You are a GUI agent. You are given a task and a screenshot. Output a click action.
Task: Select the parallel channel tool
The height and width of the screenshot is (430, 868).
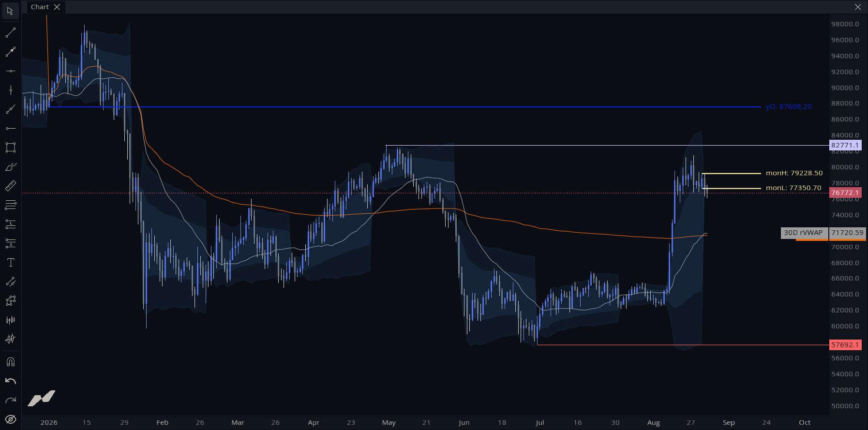(10, 282)
